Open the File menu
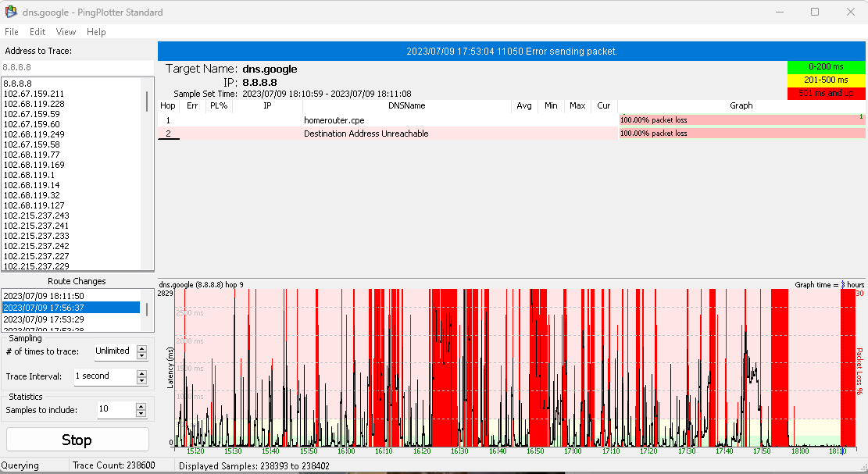 (x=12, y=32)
